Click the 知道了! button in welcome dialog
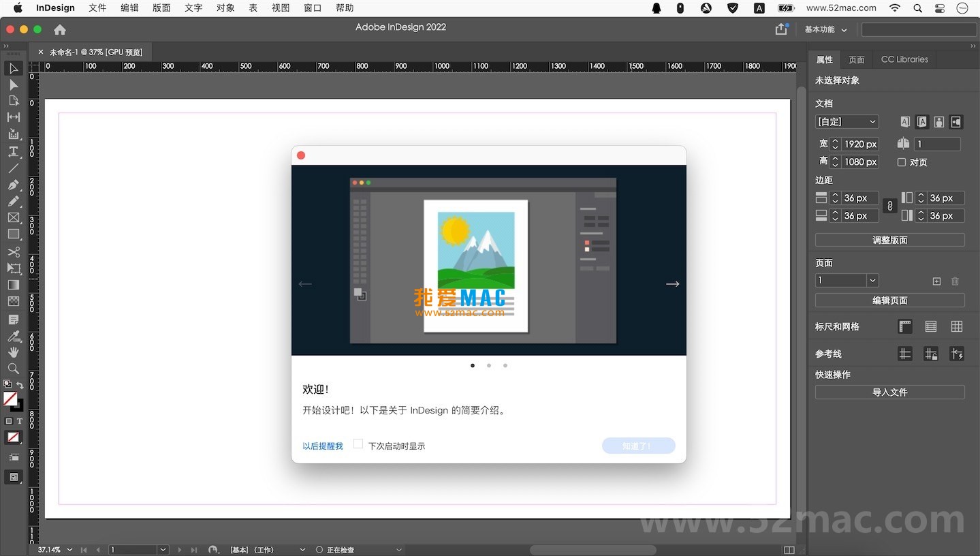Screen dimensions: 980x556 [638, 446]
